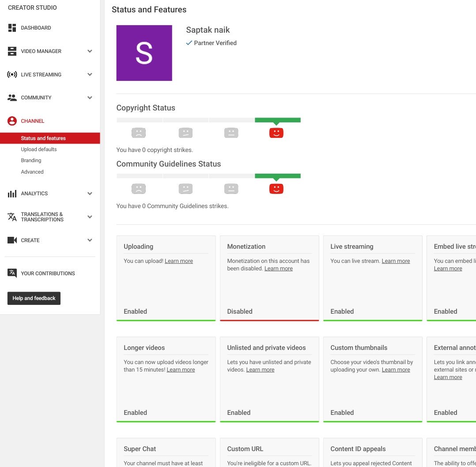This screenshot has width=476, height=467.
Task: Click the smirking gray face under Copyright Status
Action: (x=185, y=133)
